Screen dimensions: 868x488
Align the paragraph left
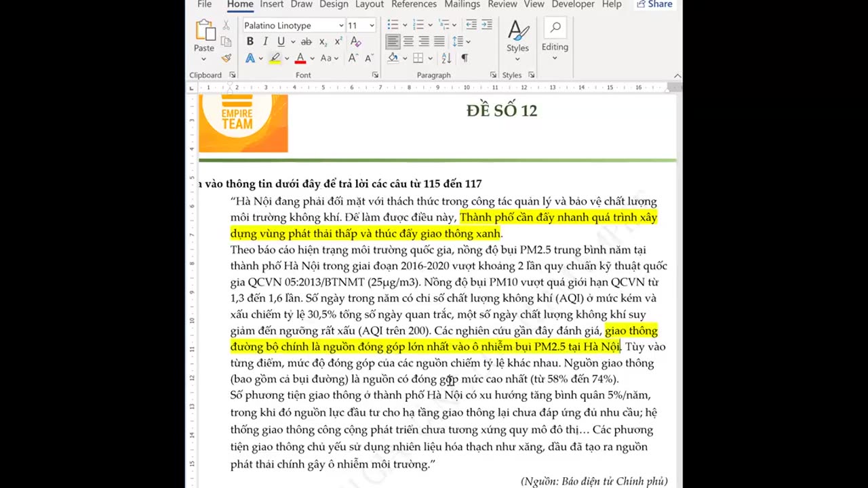(393, 42)
